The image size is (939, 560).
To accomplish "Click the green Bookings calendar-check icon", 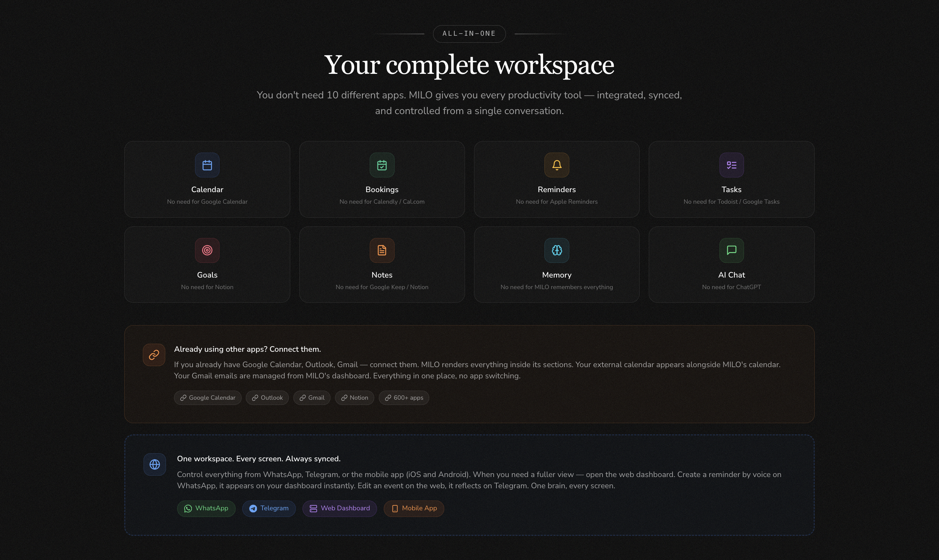I will (x=382, y=165).
